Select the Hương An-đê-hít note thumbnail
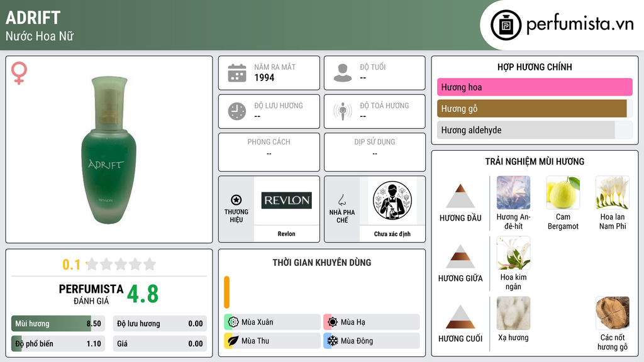The width and height of the screenshot is (644, 362). click(513, 192)
